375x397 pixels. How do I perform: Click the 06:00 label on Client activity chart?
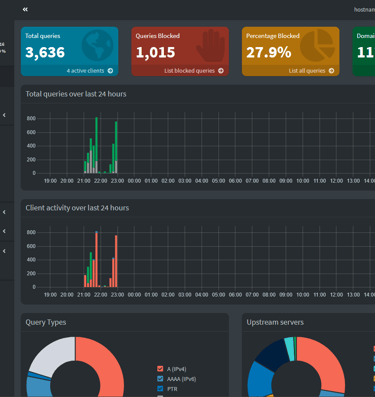(235, 295)
